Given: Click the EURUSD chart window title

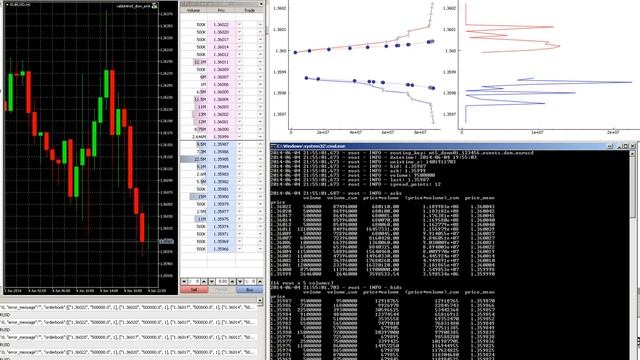Looking at the screenshot, I should (x=20, y=4).
